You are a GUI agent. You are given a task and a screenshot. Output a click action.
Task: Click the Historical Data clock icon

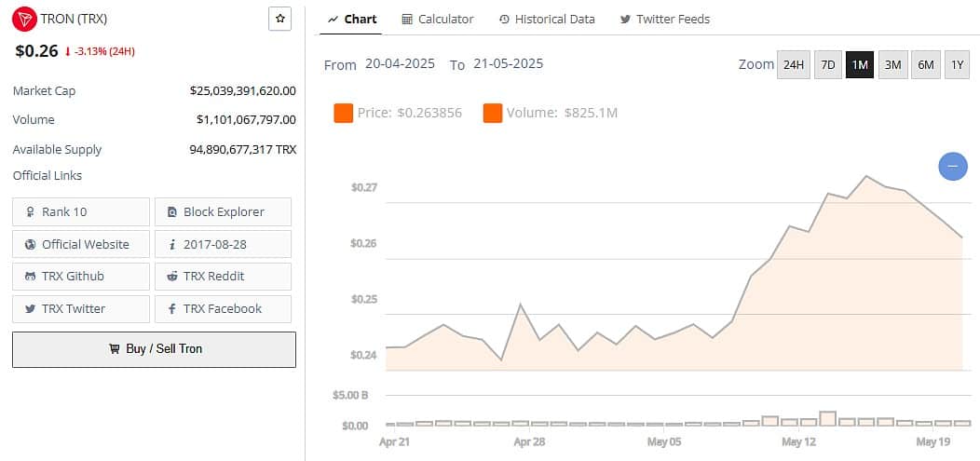point(504,20)
